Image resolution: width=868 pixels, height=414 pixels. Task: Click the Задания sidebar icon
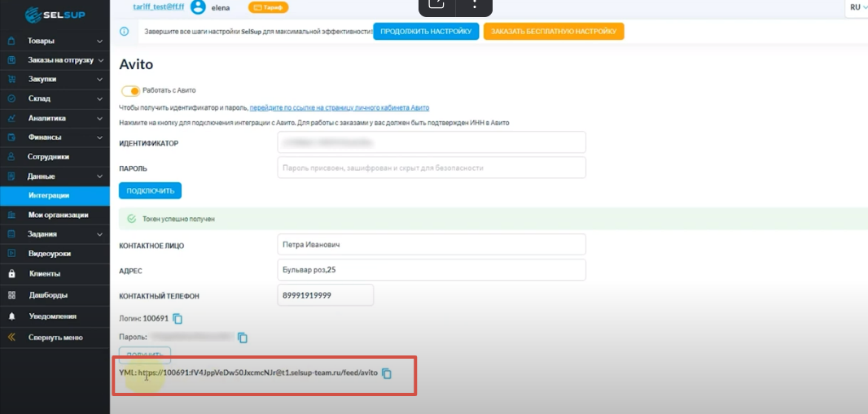[x=11, y=234]
